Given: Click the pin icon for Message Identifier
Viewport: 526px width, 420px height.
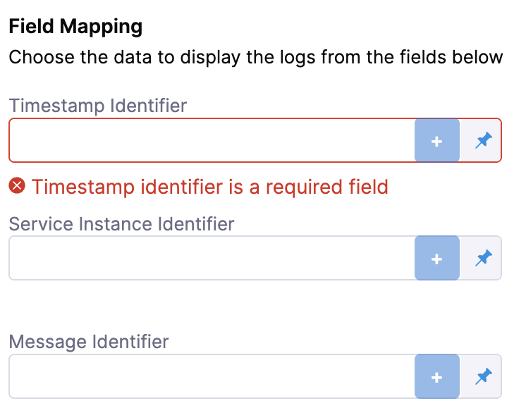Looking at the screenshot, I should 483,377.
